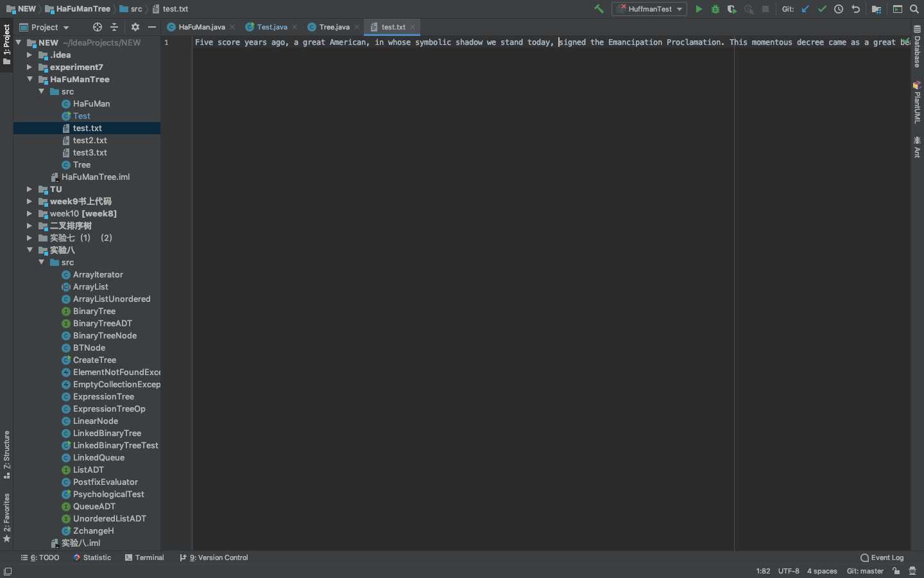Open the Database side panel

(x=918, y=46)
